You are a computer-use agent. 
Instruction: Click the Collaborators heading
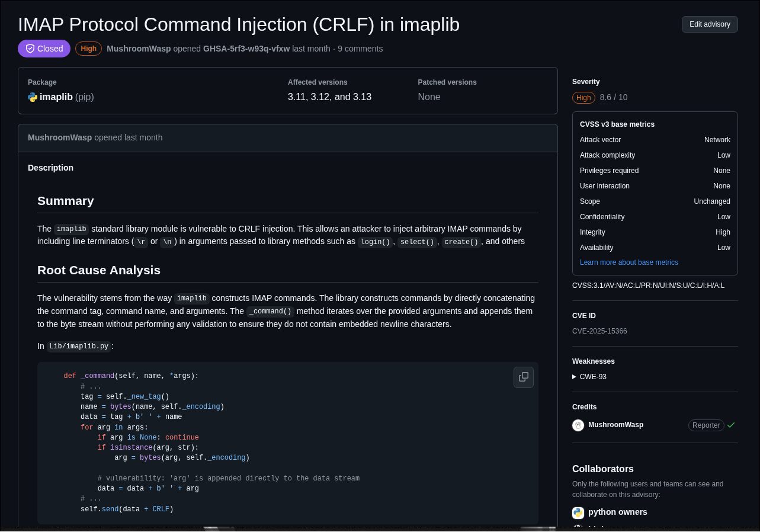coord(603,469)
